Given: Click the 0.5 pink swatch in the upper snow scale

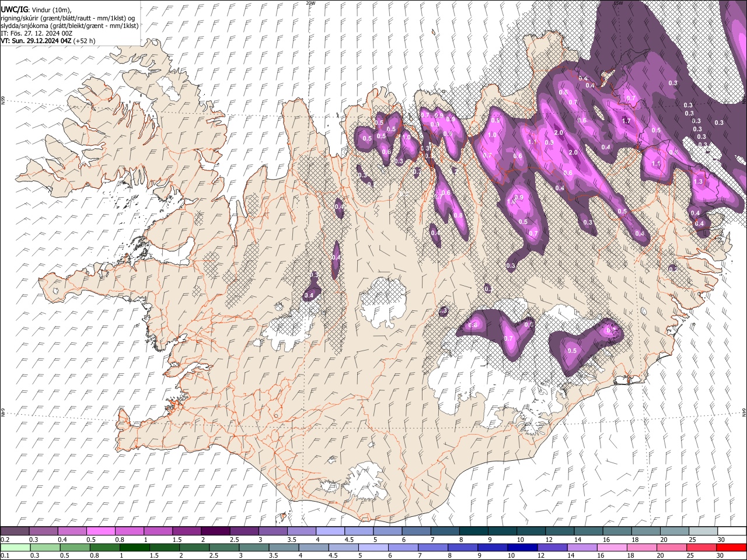Looking at the screenshot, I should point(101,531).
